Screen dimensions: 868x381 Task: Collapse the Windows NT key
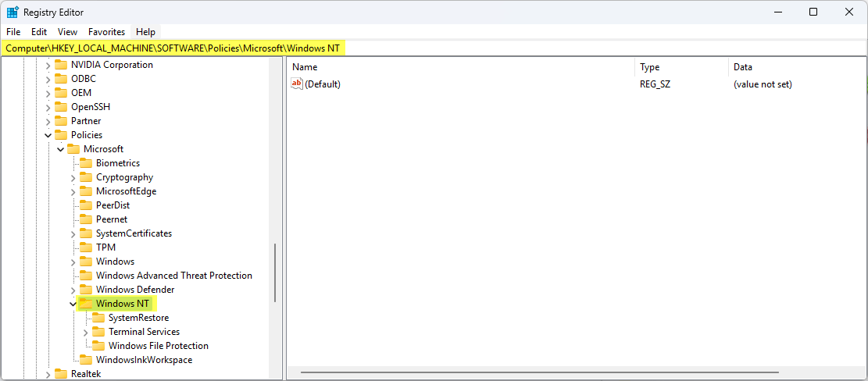[73, 304]
